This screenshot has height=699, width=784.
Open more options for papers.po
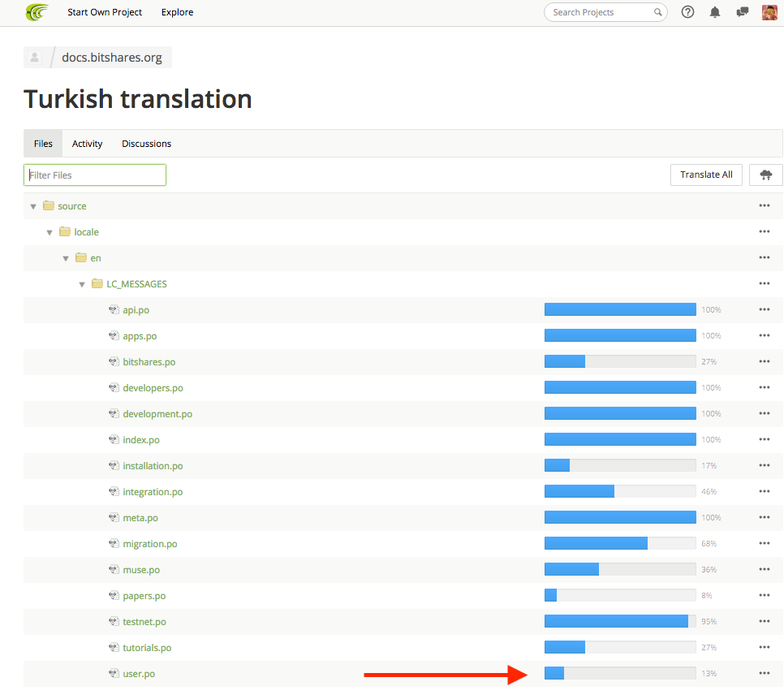point(764,596)
